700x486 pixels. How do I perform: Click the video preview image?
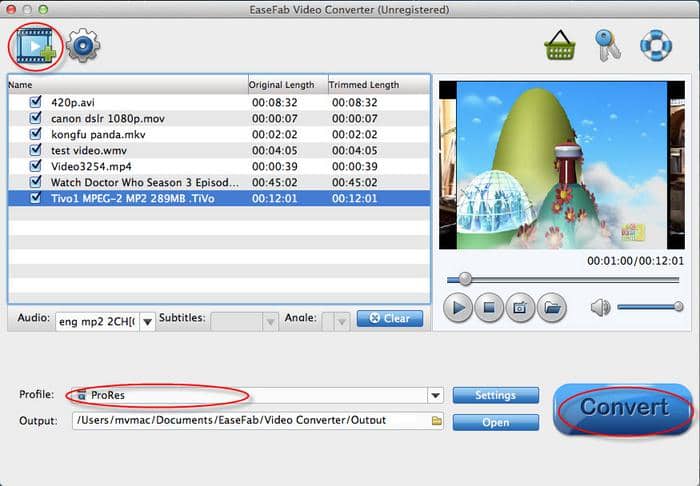[x=562, y=165]
